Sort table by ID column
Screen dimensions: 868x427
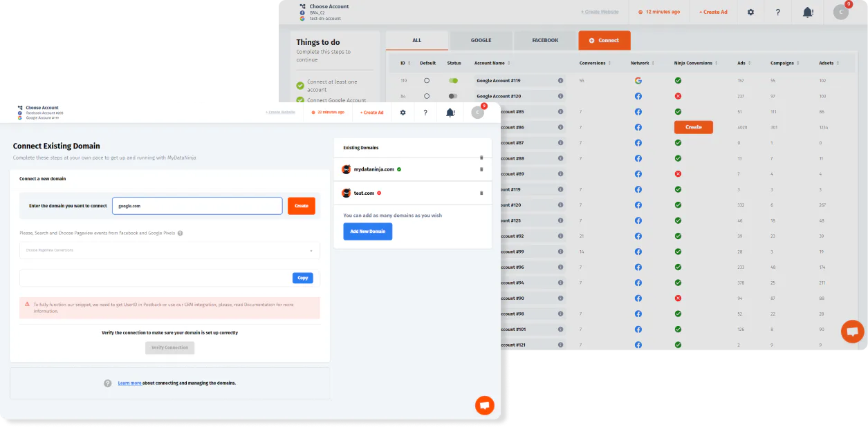(x=405, y=63)
